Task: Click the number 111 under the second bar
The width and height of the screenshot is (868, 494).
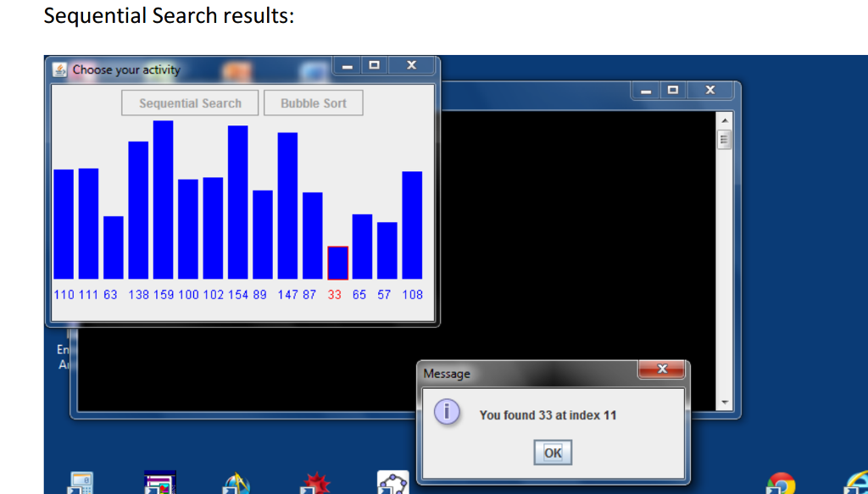Action: (88, 295)
